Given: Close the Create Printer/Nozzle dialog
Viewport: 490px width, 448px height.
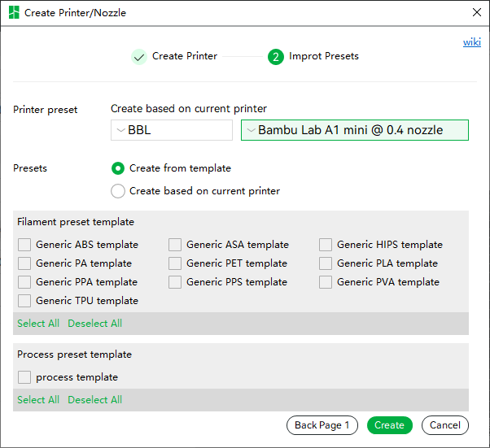Looking at the screenshot, I should click(x=476, y=12).
